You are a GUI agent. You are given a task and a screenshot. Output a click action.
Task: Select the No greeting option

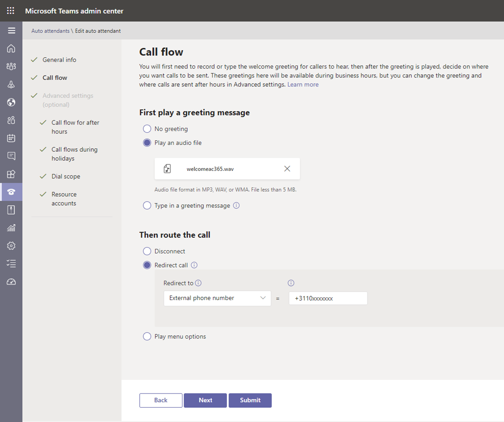[x=147, y=129]
